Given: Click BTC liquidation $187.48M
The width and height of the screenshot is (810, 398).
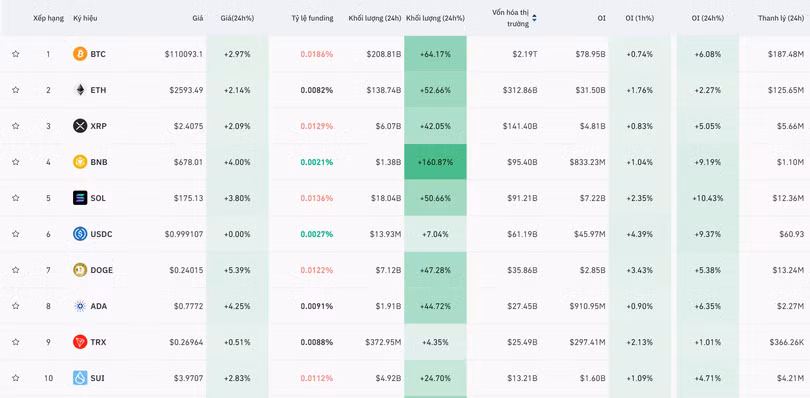Looking at the screenshot, I should pos(786,54).
